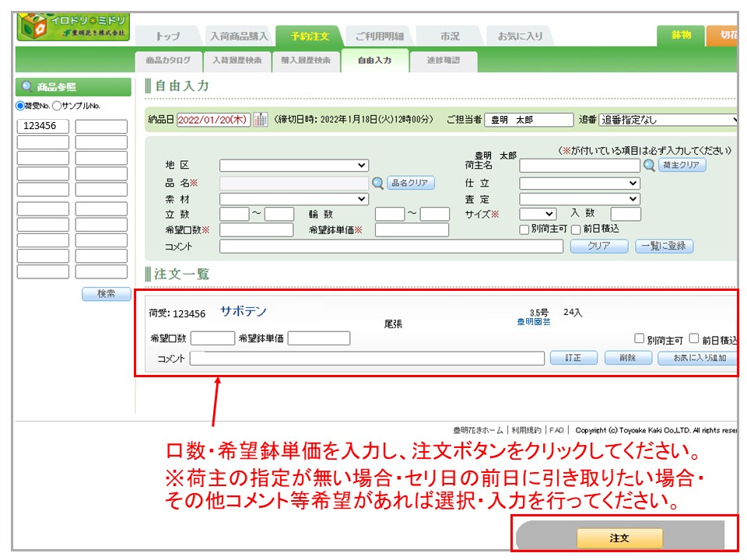Screen dimensions: 747x560
Task: Select the 荷受No. radio button
Action: point(20,106)
